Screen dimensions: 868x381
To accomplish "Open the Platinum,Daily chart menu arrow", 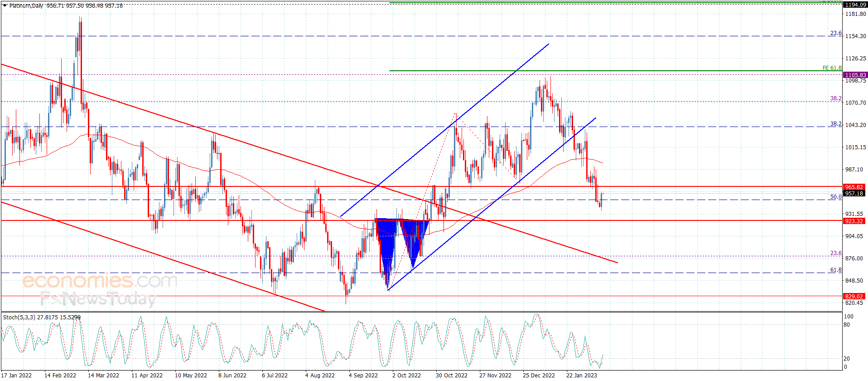I will tap(5, 5).
